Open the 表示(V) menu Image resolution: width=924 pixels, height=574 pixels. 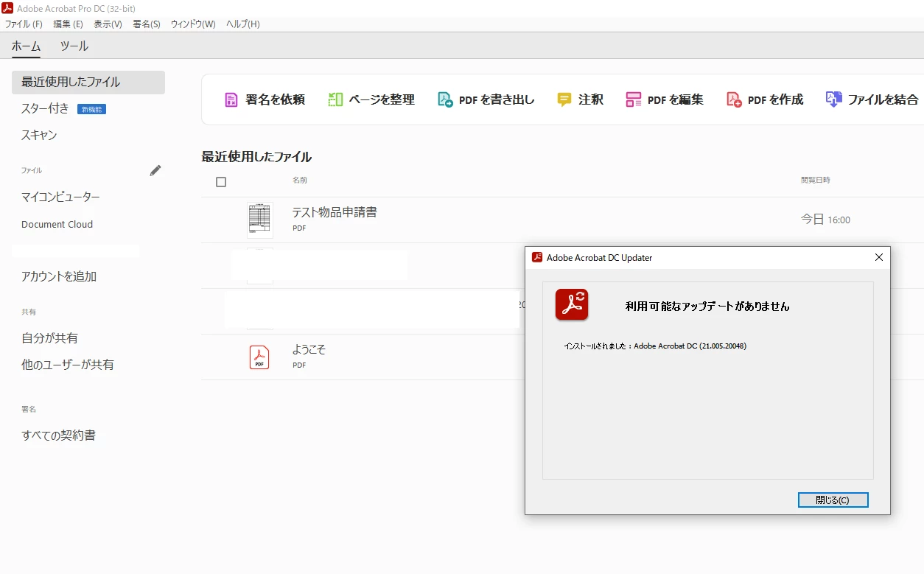click(x=108, y=24)
